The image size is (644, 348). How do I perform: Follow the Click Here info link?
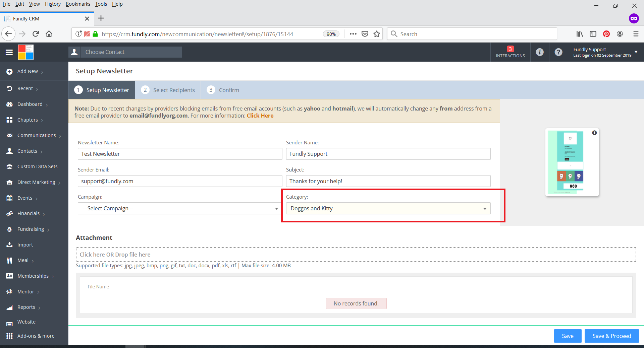(260, 116)
